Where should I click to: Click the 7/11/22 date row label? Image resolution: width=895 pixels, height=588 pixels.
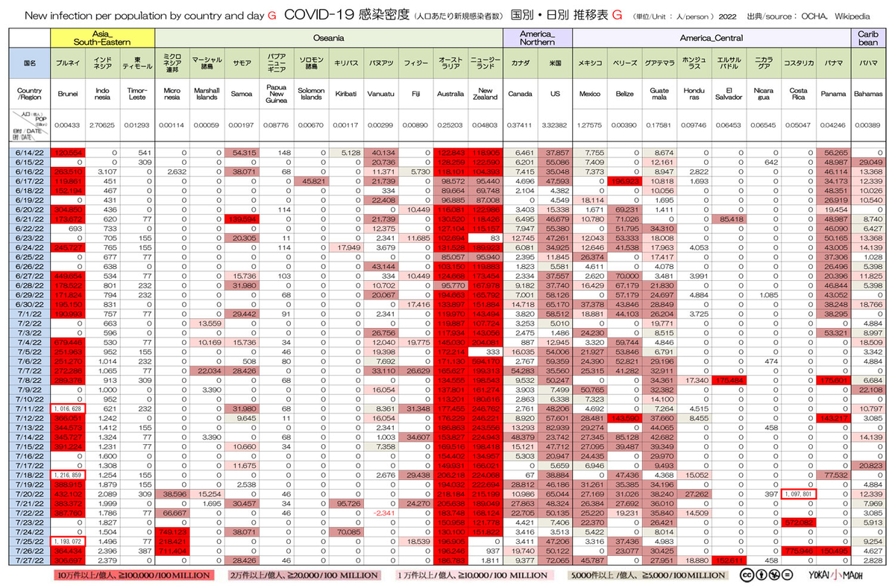30,408
